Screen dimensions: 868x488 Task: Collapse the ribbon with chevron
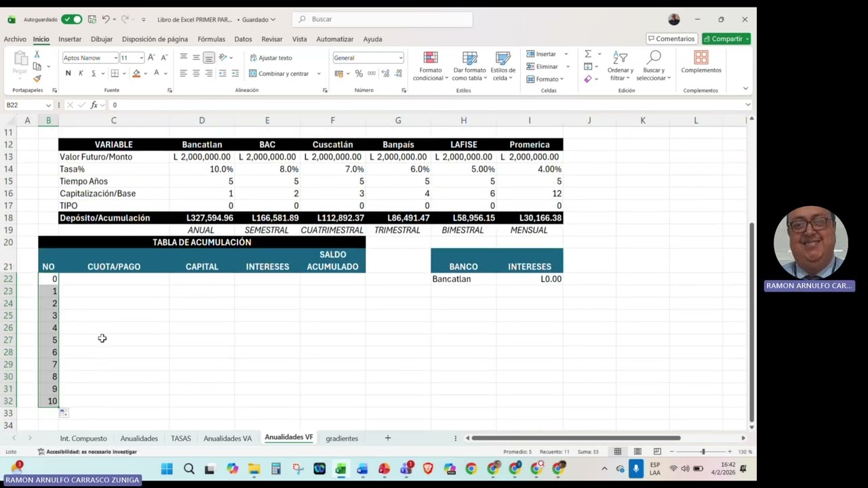tap(745, 89)
